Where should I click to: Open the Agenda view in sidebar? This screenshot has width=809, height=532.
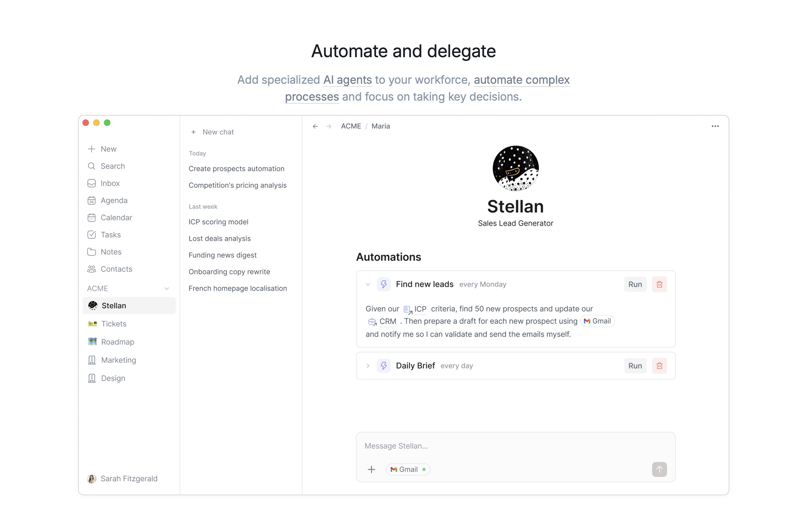(x=114, y=200)
